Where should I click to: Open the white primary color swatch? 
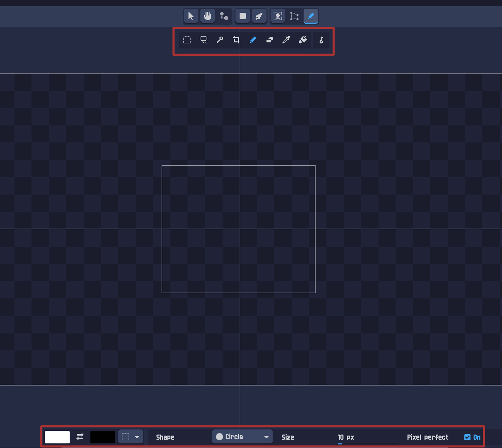[x=57, y=437]
